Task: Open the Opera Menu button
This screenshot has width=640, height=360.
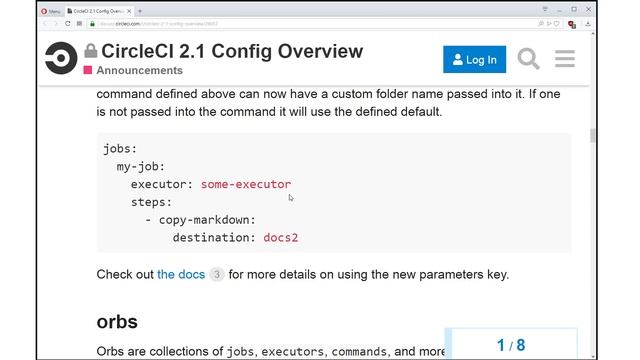Action: (51, 11)
